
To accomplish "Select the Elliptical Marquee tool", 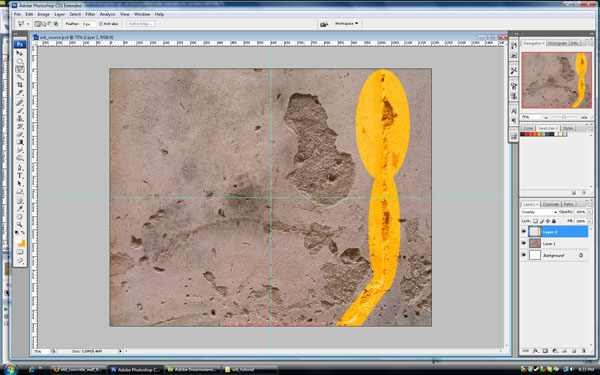I will click(x=20, y=61).
